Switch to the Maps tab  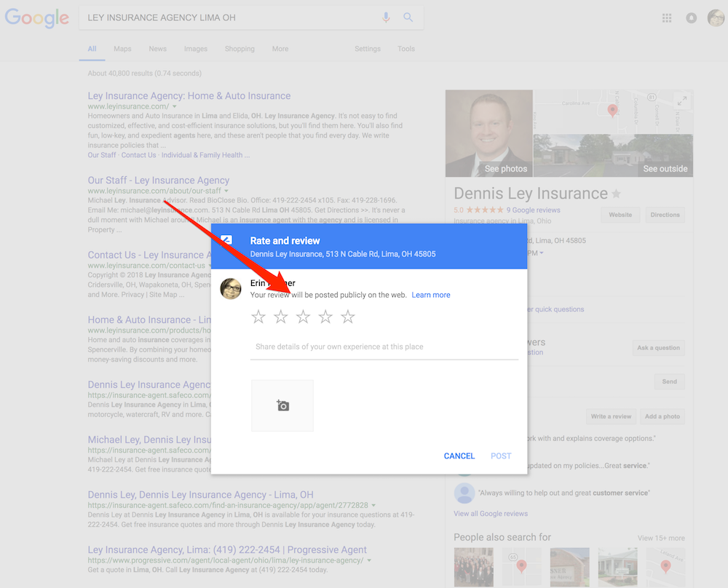coord(122,49)
